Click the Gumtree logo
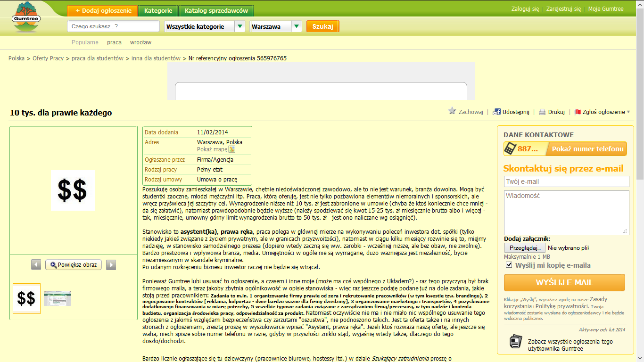644x362 pixels. [x=26, y=18]
